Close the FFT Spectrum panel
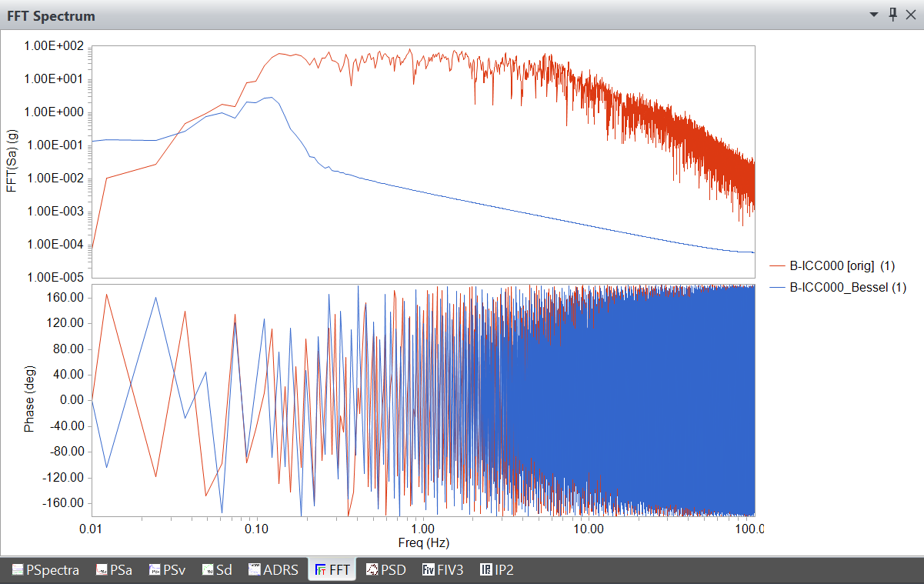 911,15
